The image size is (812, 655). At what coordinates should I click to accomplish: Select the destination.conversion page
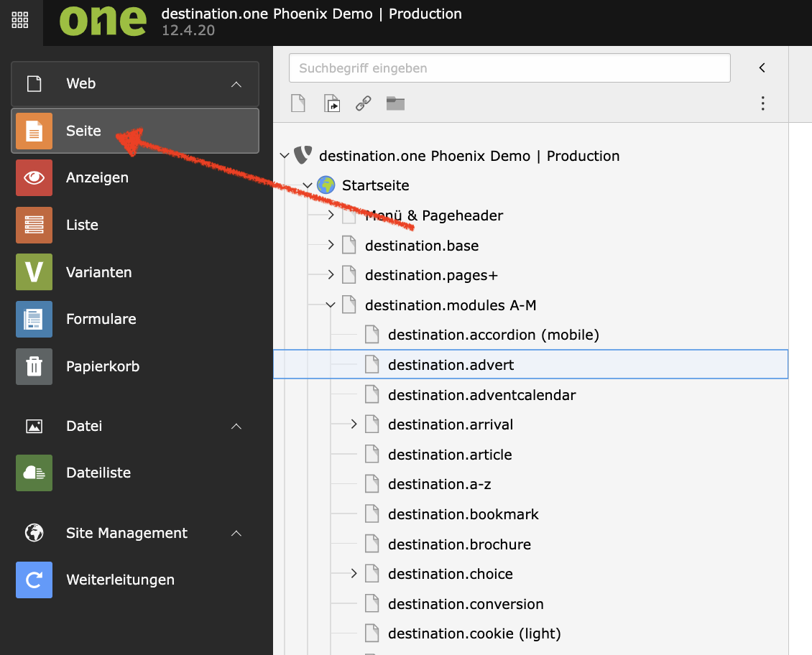[x=466, y=604]
